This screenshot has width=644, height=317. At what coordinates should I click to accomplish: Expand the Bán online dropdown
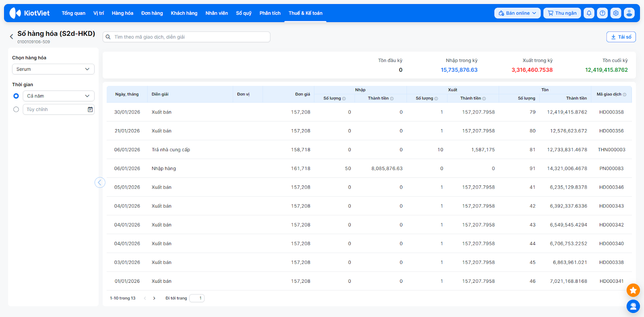517,13
